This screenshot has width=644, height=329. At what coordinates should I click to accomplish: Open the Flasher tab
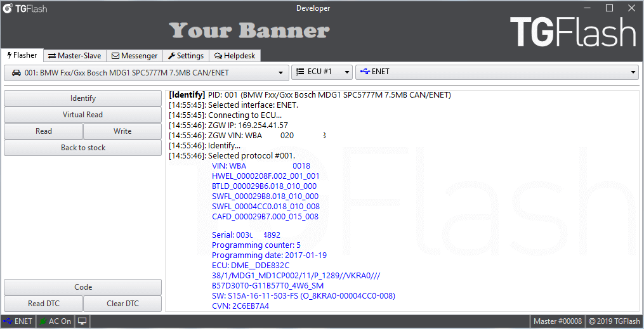click(22, 55)
